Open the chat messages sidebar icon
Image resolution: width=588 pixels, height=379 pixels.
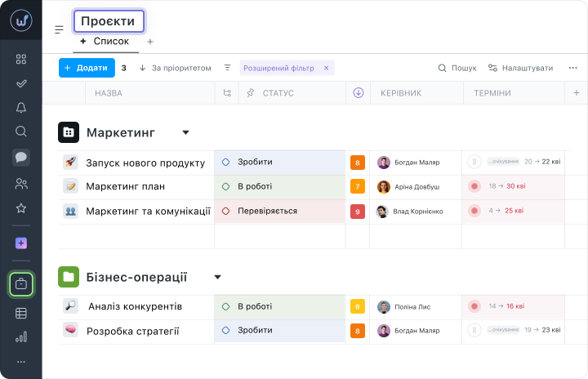pos(21,158)
